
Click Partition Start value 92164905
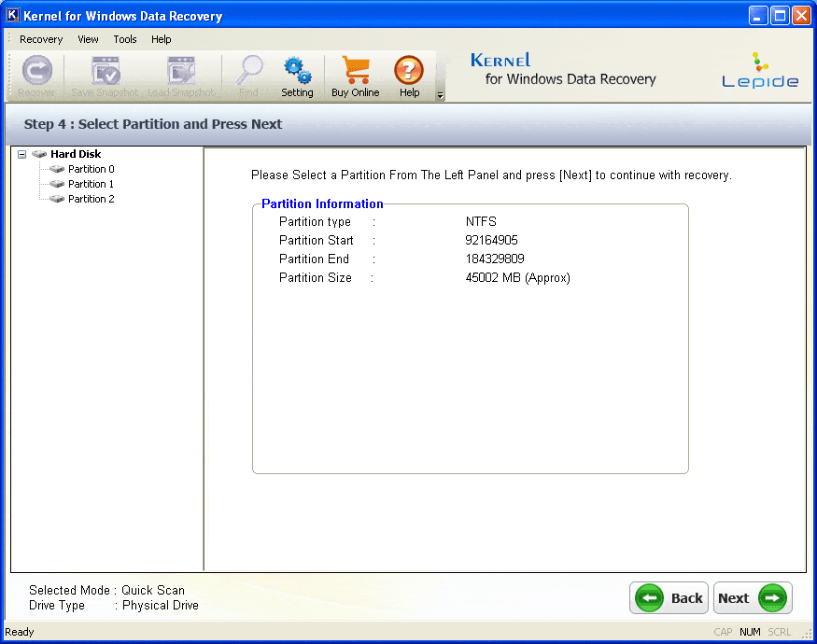pyautogui.click(x=491, y=240)
